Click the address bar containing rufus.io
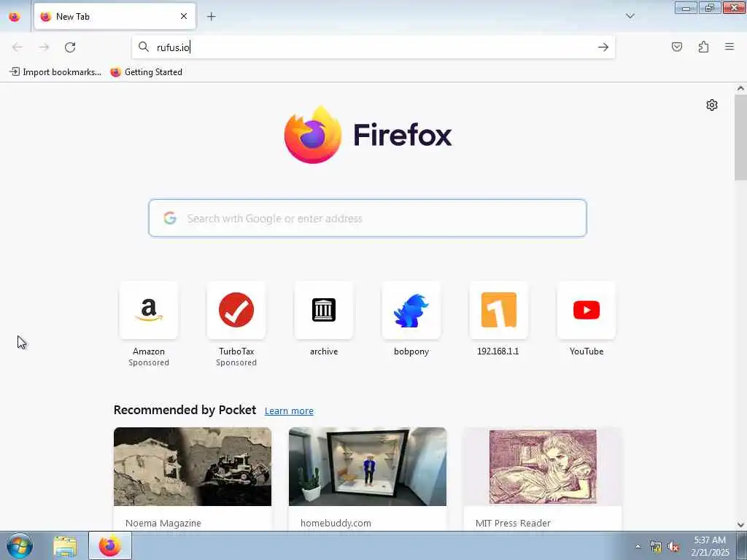747x560 pixels. click(x=373, y=47)
